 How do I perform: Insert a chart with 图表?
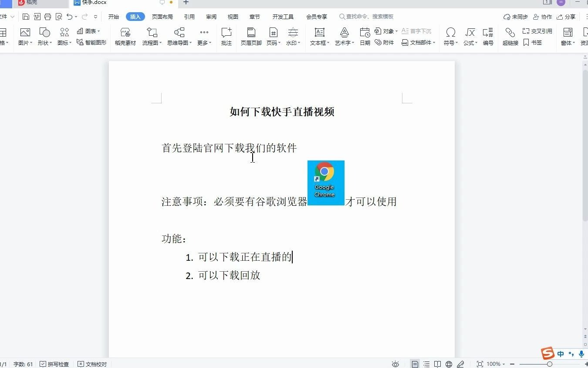point(88,31)
